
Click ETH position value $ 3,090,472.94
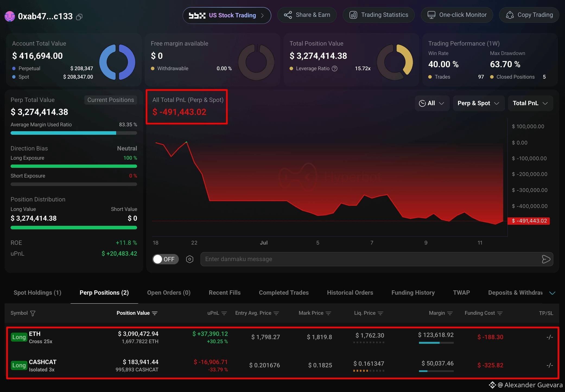(138, 334)
